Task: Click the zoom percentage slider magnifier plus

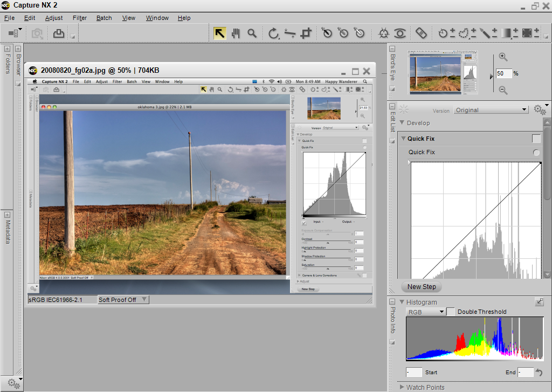Action: tap(503, 57)
